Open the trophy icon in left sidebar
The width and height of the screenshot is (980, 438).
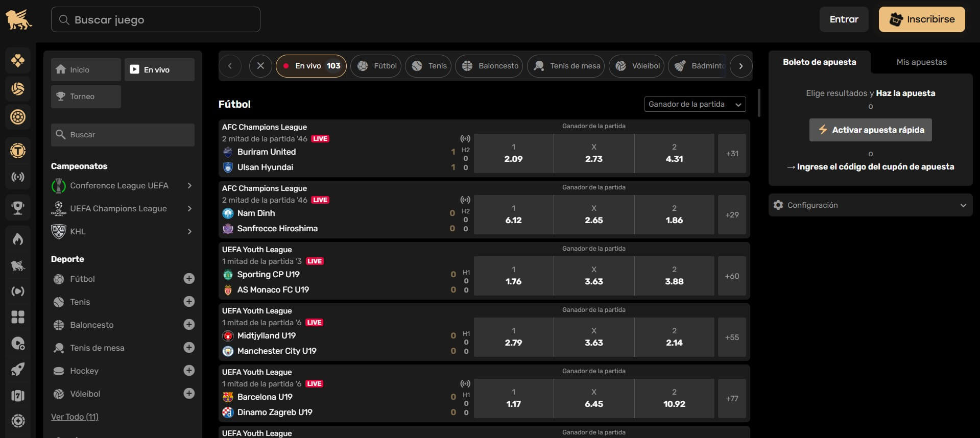tap(18, 208)
